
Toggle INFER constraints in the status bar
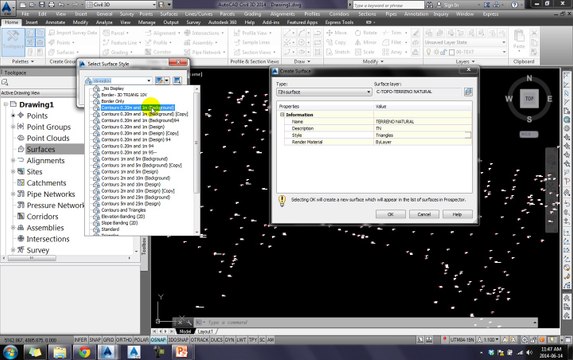(81, 340)
